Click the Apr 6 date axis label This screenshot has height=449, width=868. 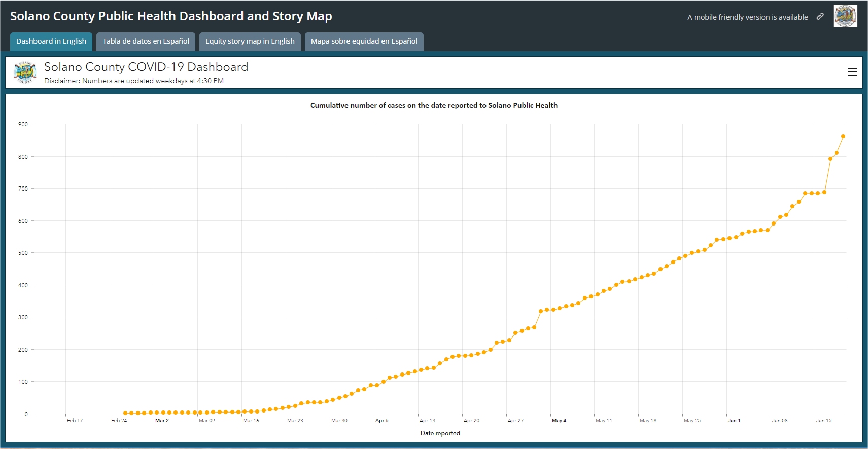(381, 421)
